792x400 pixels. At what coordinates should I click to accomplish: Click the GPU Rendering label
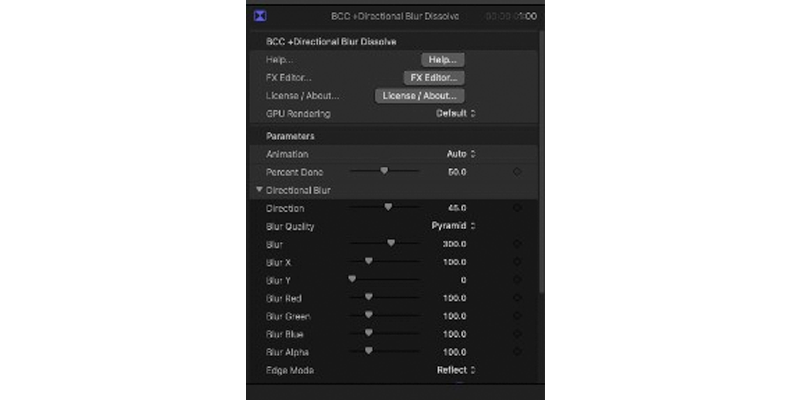[x=298, y=114]
